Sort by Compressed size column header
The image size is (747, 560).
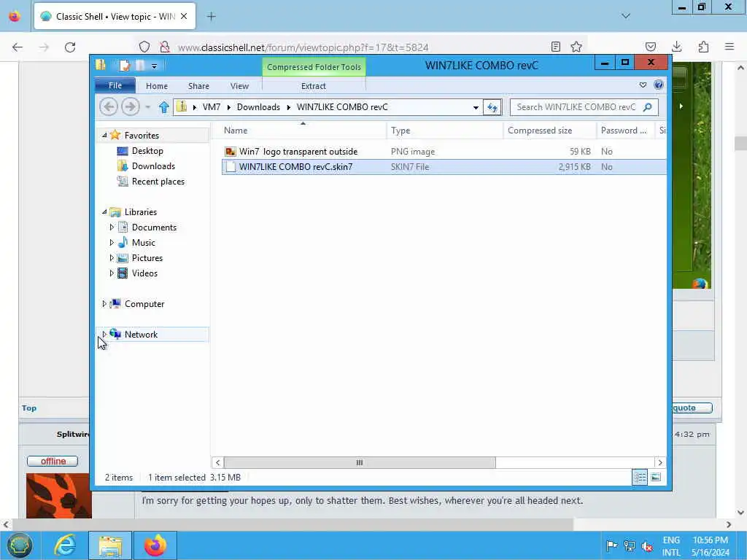[x=550, y=131]
